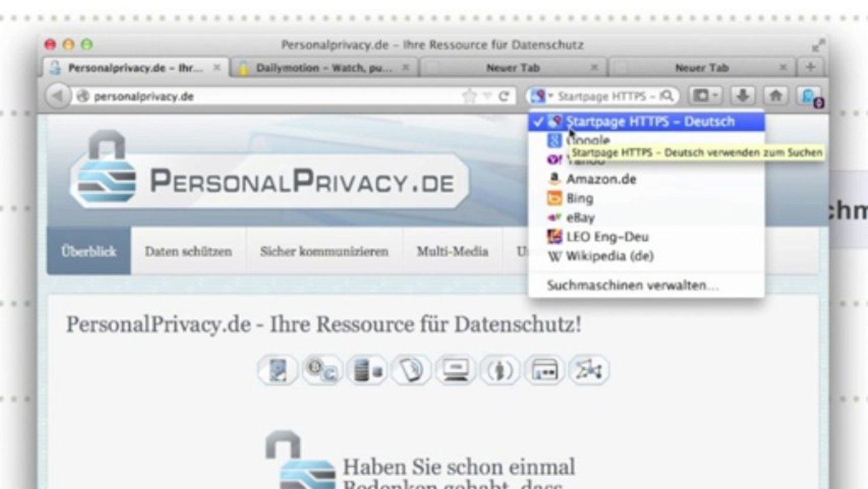
Task: Reload the page with the refresh icon
Action: pos(504,96)
